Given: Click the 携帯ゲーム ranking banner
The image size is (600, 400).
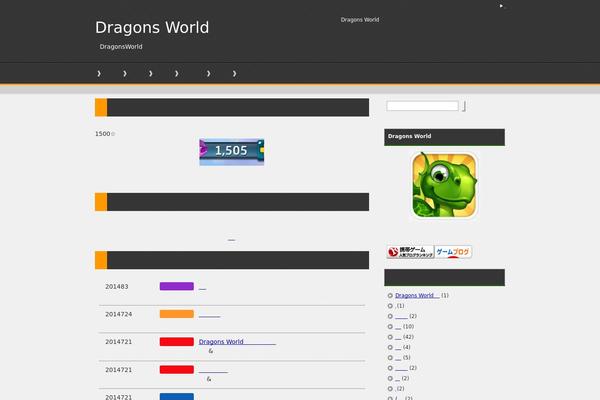Looking at the screenshot, I should pyautogui.click(x=410, y=252).
